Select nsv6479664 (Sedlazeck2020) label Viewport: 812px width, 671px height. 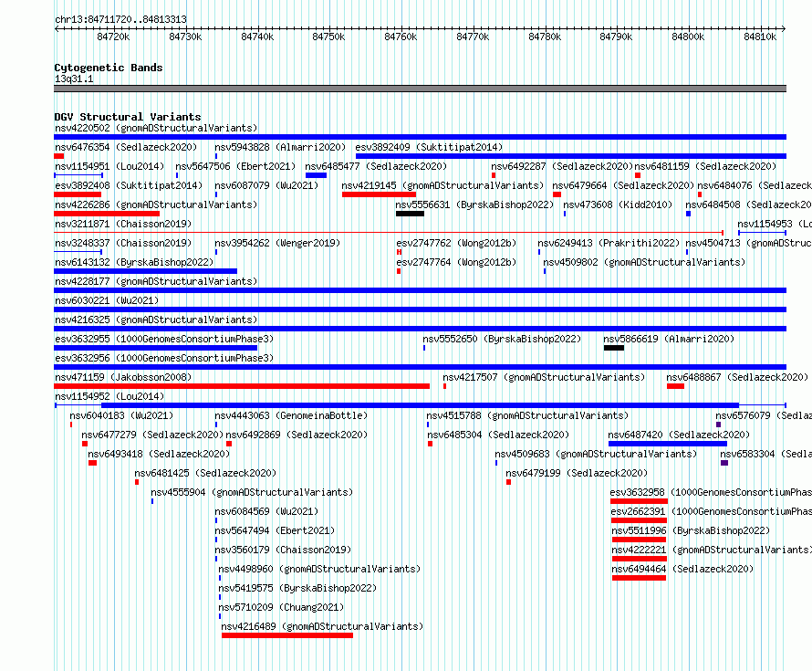[623, 185]
